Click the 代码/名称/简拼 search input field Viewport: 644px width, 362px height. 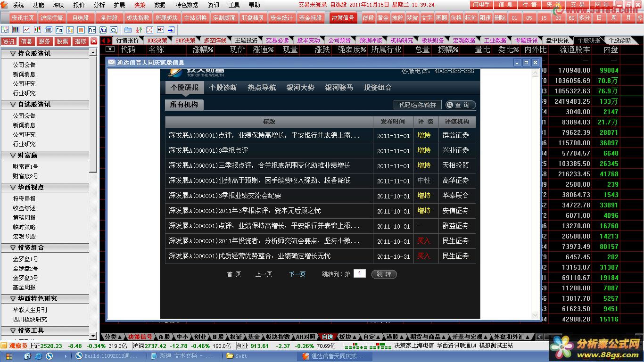pyautogui.click(x=417, y=105)
